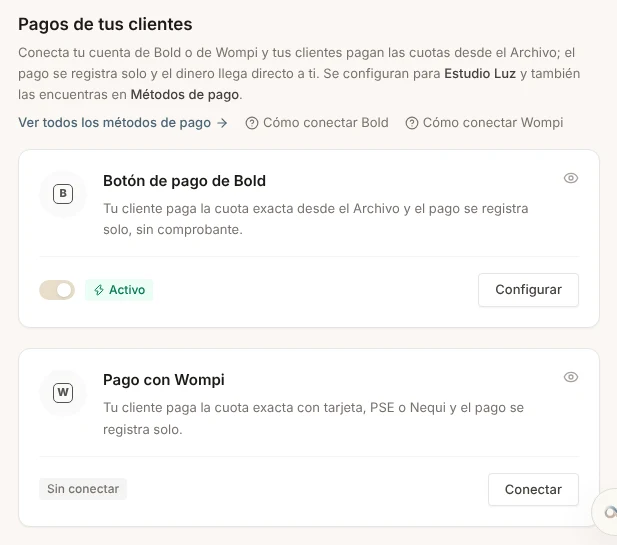Image resolution: width=617 pixels, height=545 pixels.
Task: Click the Configurar button
Action: (x=528, y=290)
